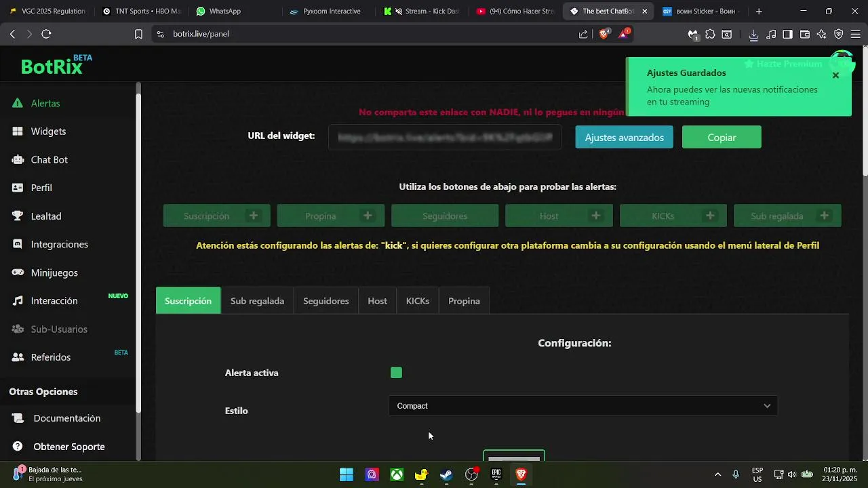Switch to the Suscripción tab

189,301
